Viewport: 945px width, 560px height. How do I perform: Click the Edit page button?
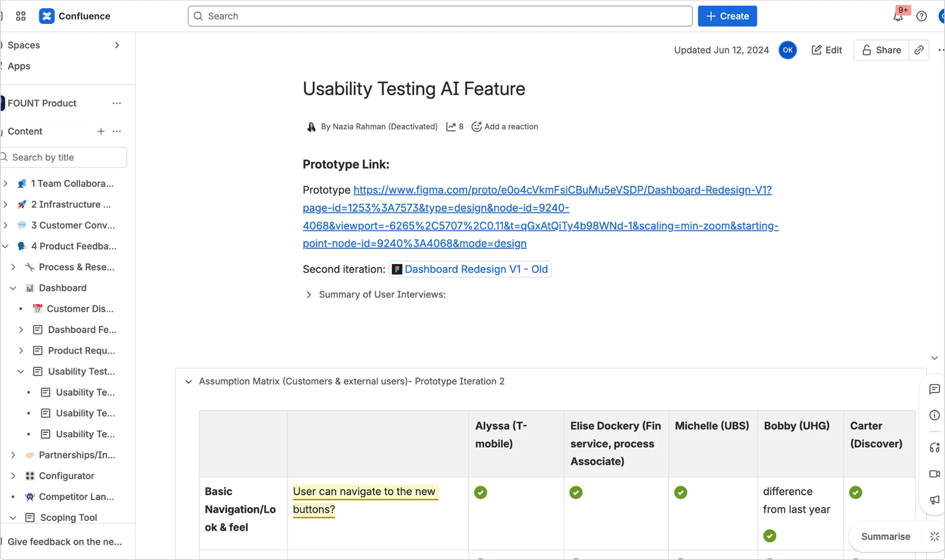pyautogui.click(x=827, y=50)
